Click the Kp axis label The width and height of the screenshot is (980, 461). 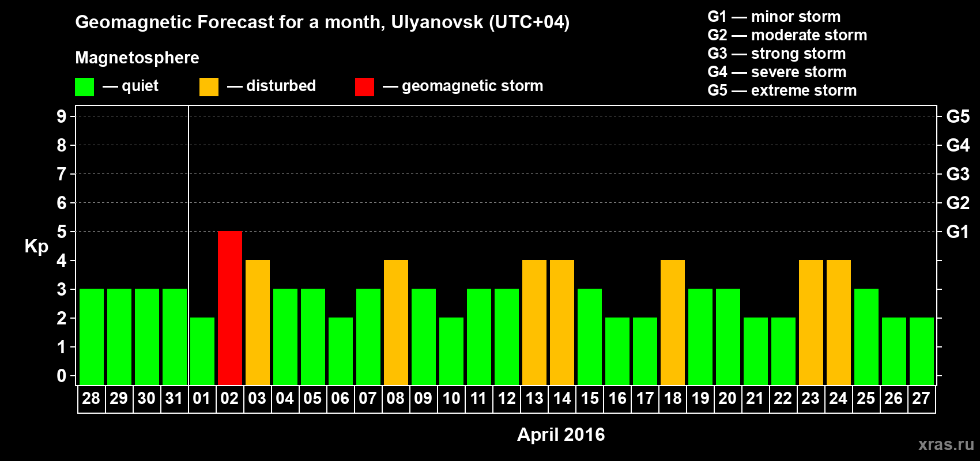(36, 247)
